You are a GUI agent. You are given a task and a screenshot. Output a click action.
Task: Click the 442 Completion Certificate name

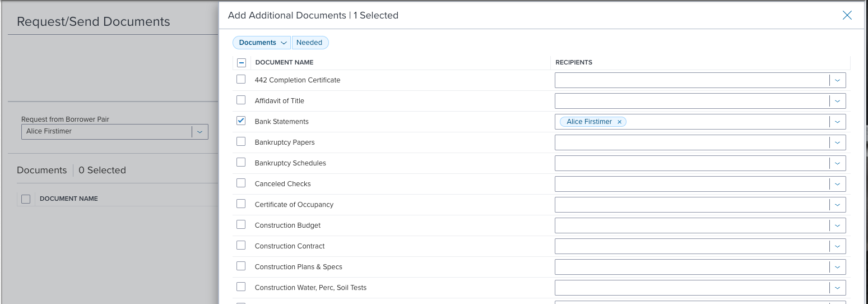[x=298, y=80]
